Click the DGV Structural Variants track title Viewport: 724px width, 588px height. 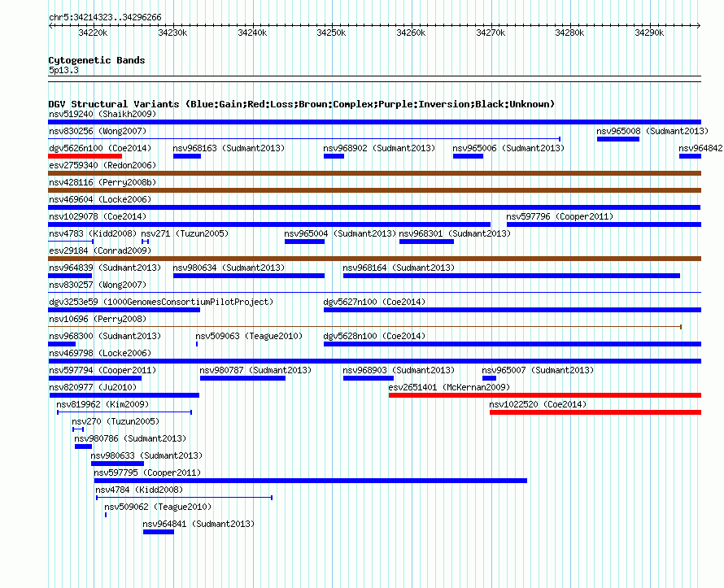click(301, 104)
